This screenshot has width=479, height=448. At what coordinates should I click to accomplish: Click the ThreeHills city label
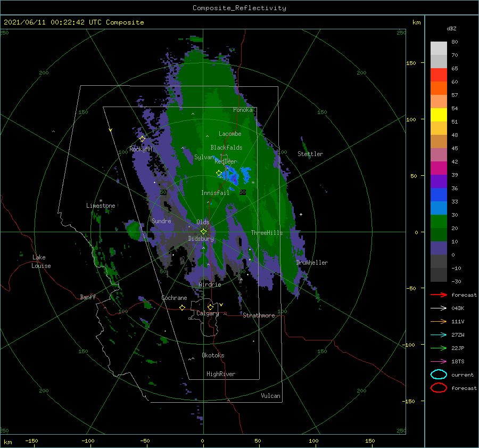pyautogui.click(x=267, y=233)
